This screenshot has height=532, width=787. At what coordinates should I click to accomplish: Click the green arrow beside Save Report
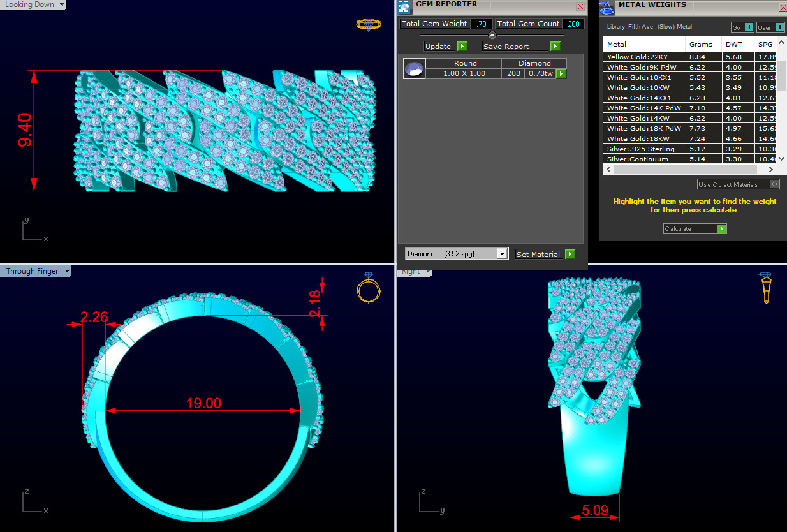(555, 47)
